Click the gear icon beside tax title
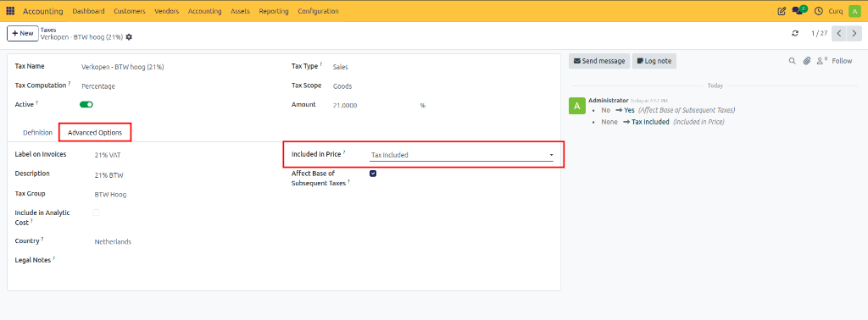Viewport: 868px width, 320px height. [x=129, y=37]
